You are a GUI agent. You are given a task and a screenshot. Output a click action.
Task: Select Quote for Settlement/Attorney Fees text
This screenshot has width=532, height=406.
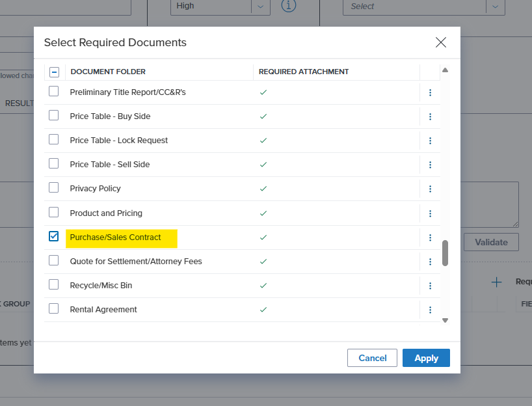pos(136,262)
